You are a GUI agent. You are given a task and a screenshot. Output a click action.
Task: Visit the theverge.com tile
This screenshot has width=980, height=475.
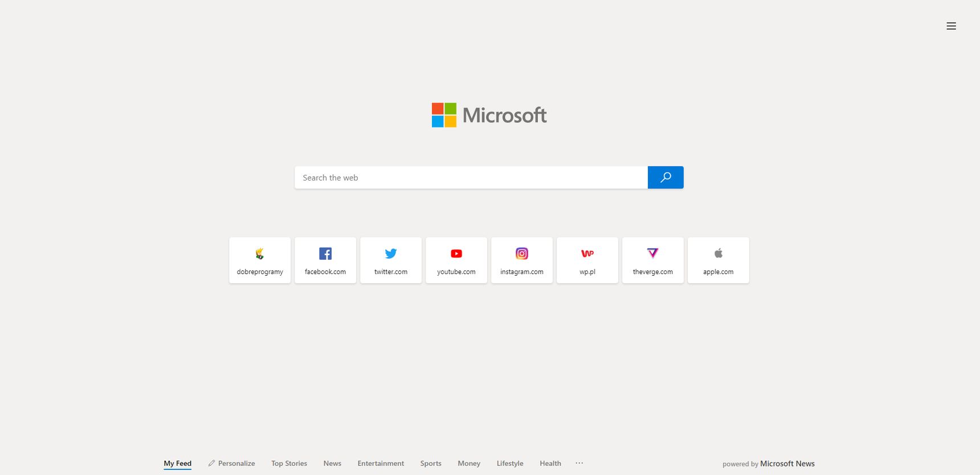pyautogui.click(x=653, y=260)
